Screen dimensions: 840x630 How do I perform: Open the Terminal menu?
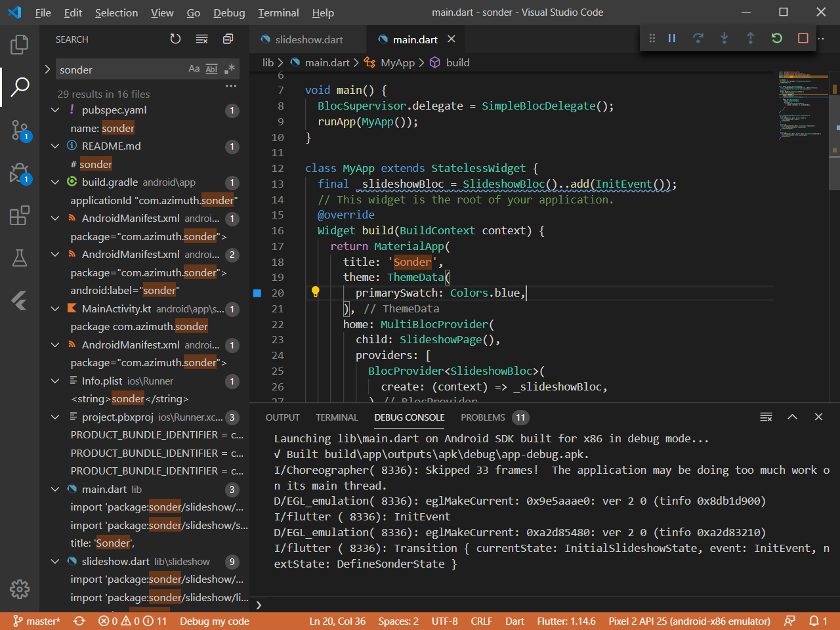click(278, 12)
